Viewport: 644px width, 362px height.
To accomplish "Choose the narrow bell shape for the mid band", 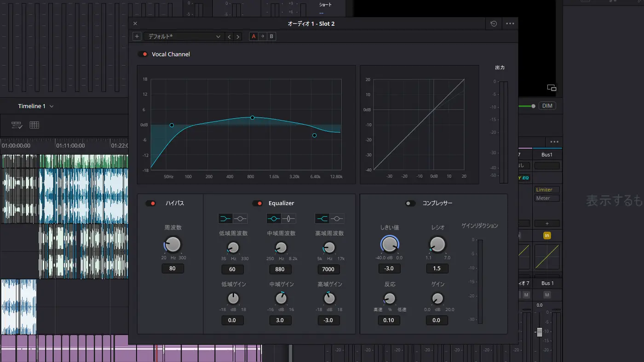I will pyautogui.click(x=289, y=218).
